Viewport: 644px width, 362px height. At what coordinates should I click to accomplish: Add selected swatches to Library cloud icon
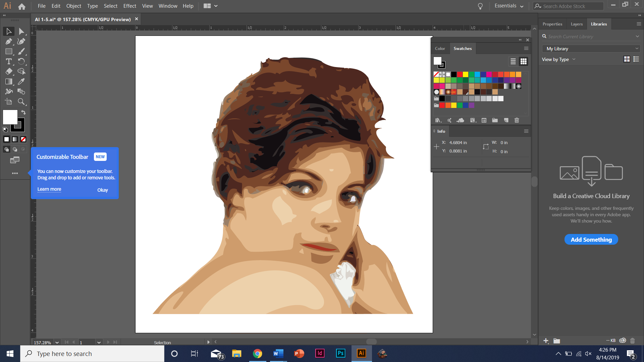[461, 120]
